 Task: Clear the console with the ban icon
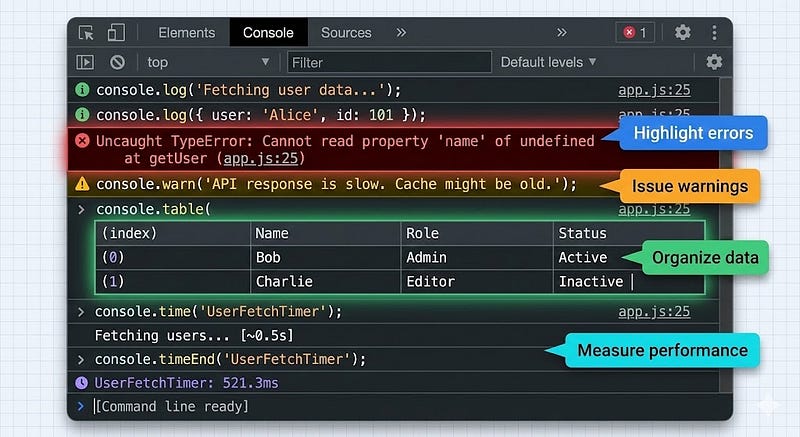117,62
